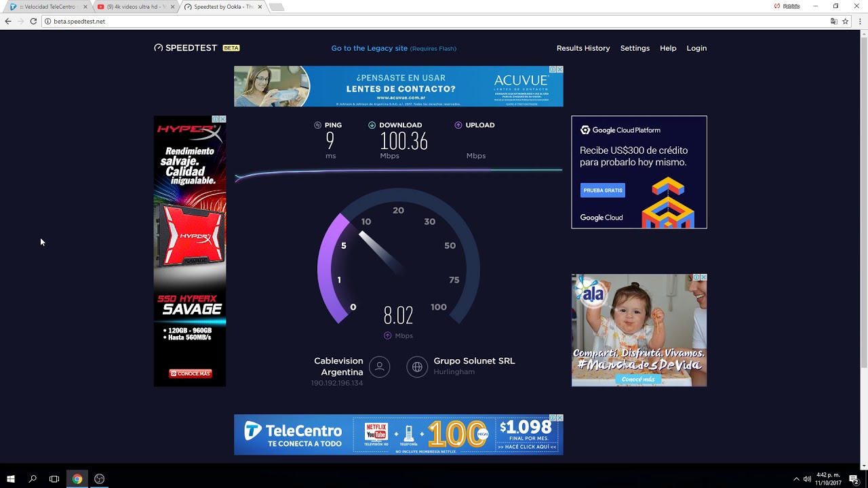Click the 8.02 upload speed reading
This screenshot has height=488, width=868.
pyautogui.click(x=398, y=315)
